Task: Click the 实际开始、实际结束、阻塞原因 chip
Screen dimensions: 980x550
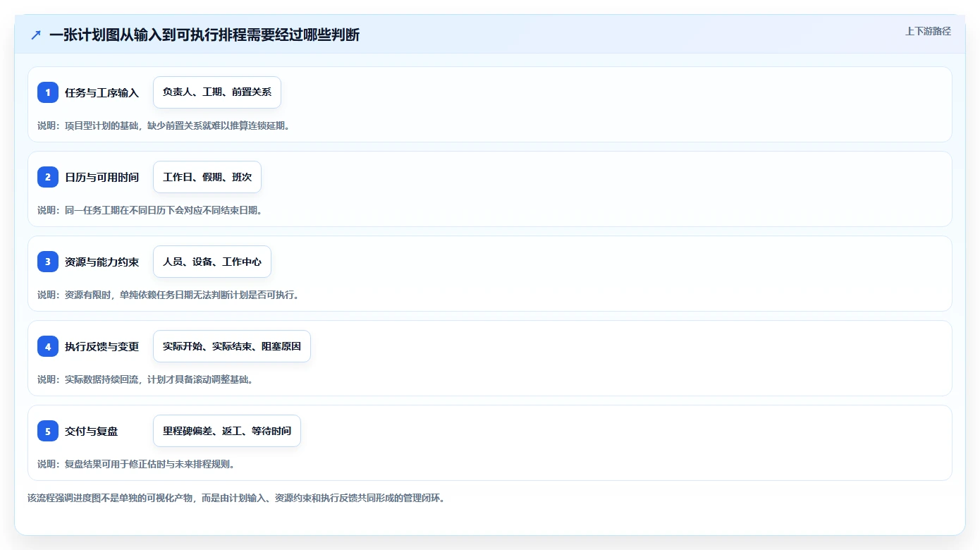Action: [232, 346]
